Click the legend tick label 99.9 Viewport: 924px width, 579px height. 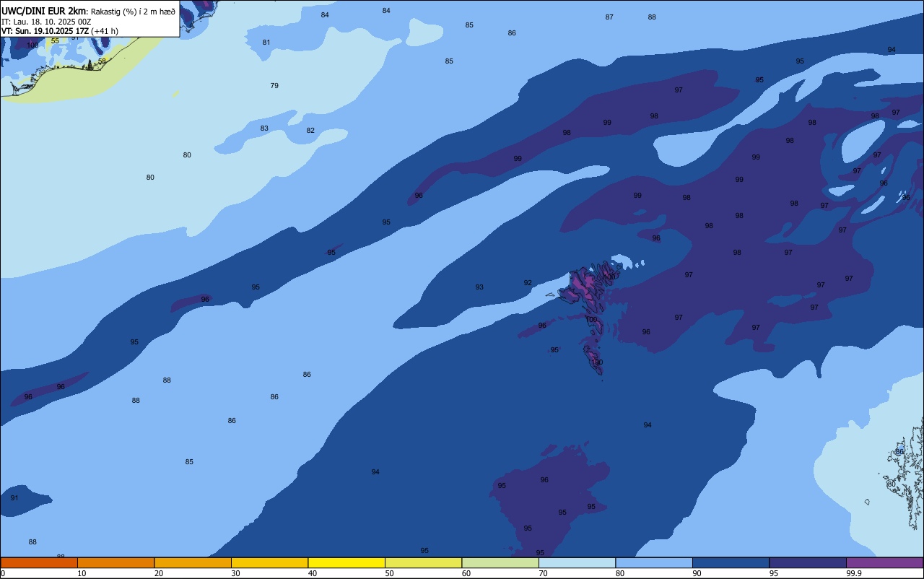(854, 573)
